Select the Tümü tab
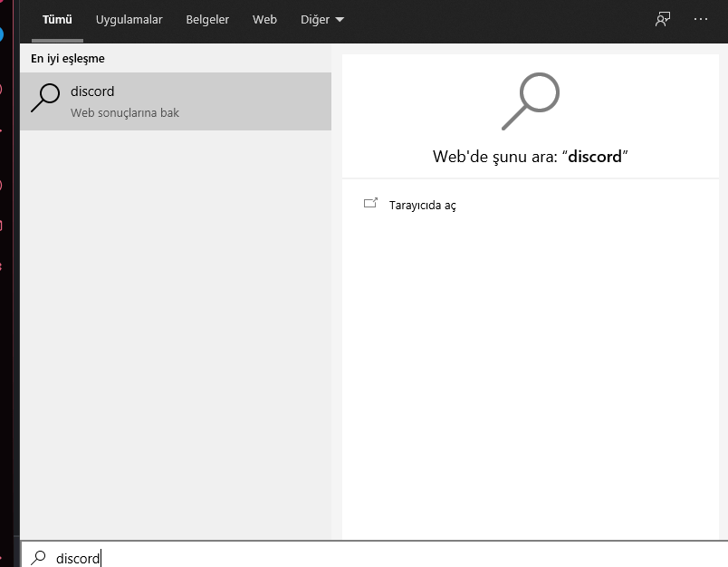 point(57,20)
